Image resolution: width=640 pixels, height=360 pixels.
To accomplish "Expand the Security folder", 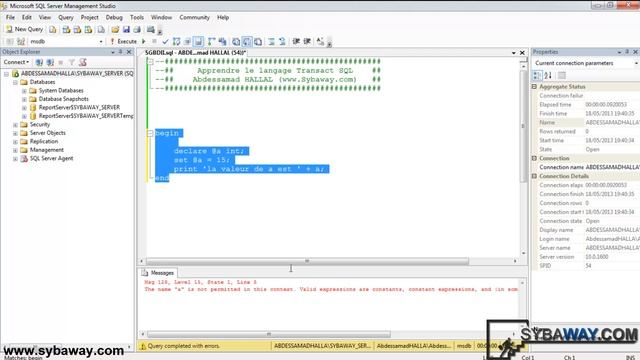I will coord(15,125).
